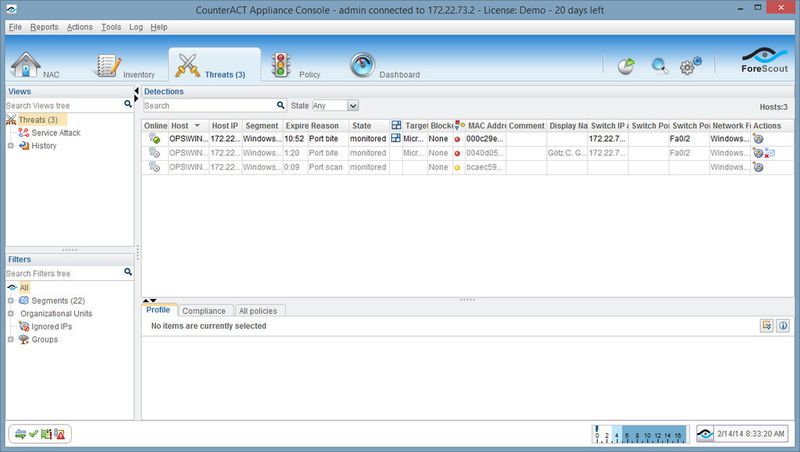Click the Filters tree search magnifier

pos(128,272)
